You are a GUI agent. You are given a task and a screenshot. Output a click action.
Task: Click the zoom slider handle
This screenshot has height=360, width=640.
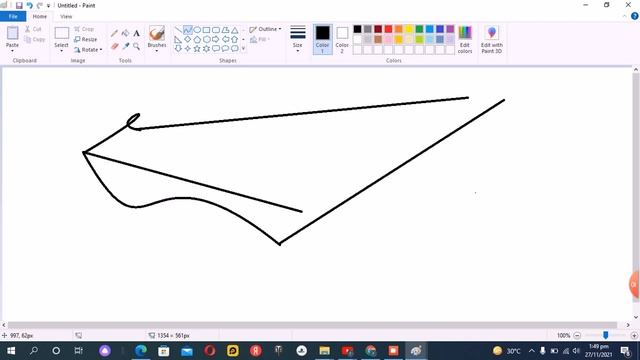point(606,335)
